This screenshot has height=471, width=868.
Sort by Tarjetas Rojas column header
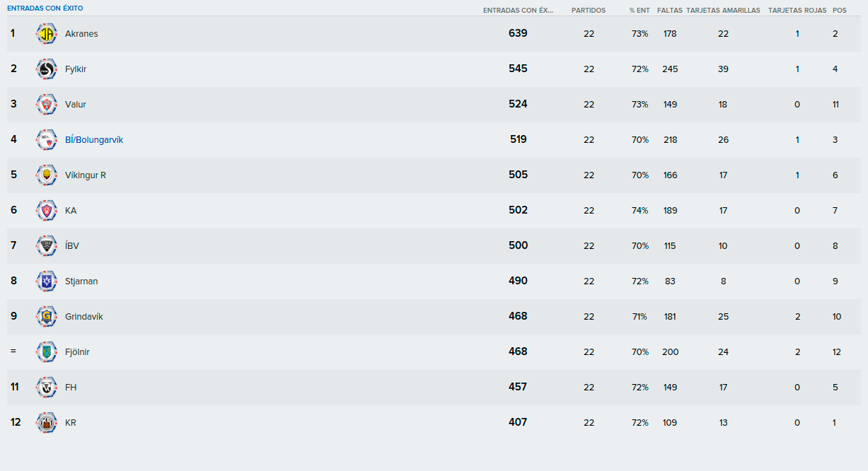pos(797,11)
